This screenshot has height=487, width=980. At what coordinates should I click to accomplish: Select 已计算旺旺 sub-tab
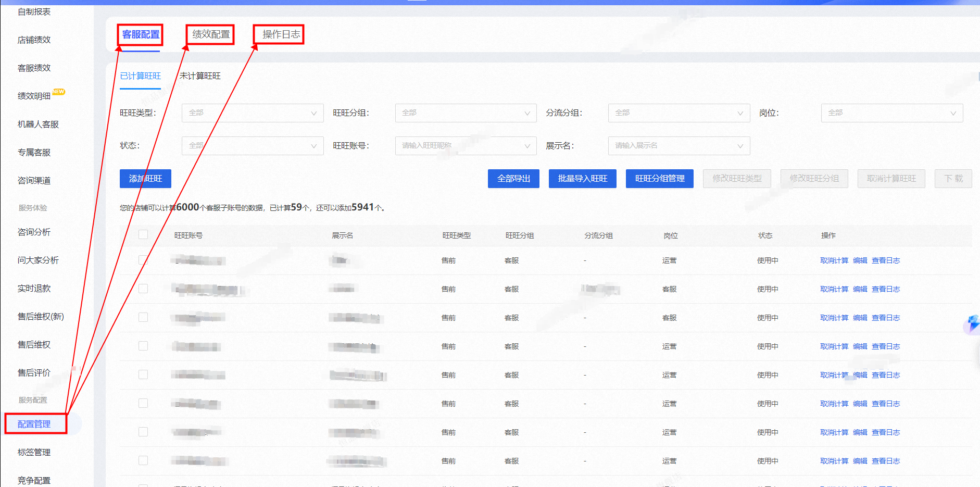[141, 76]
